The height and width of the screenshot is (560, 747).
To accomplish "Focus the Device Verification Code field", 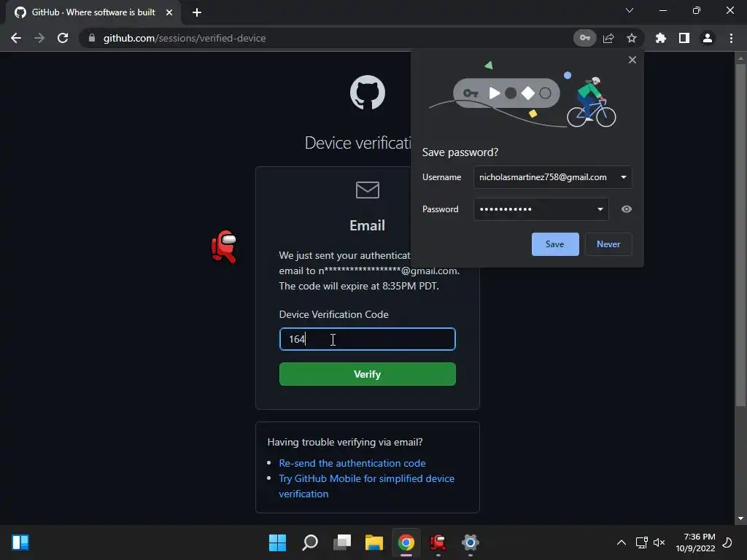I will point(368,339).
